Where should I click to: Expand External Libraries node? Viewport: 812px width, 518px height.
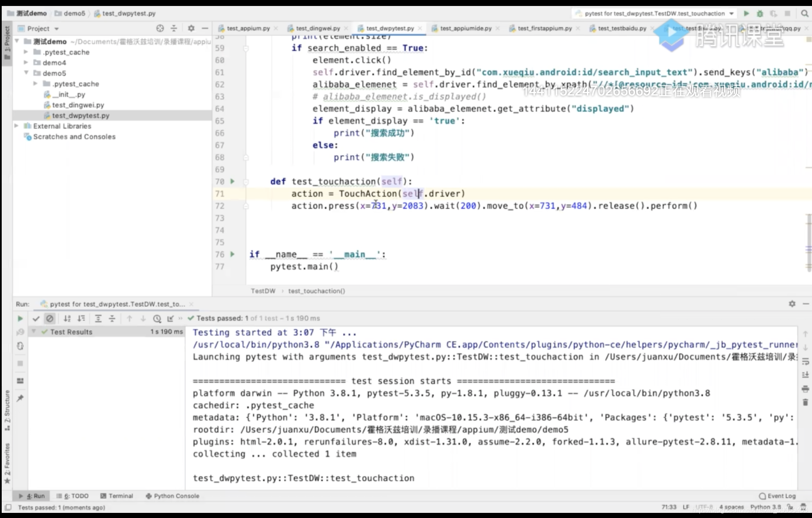17,126
